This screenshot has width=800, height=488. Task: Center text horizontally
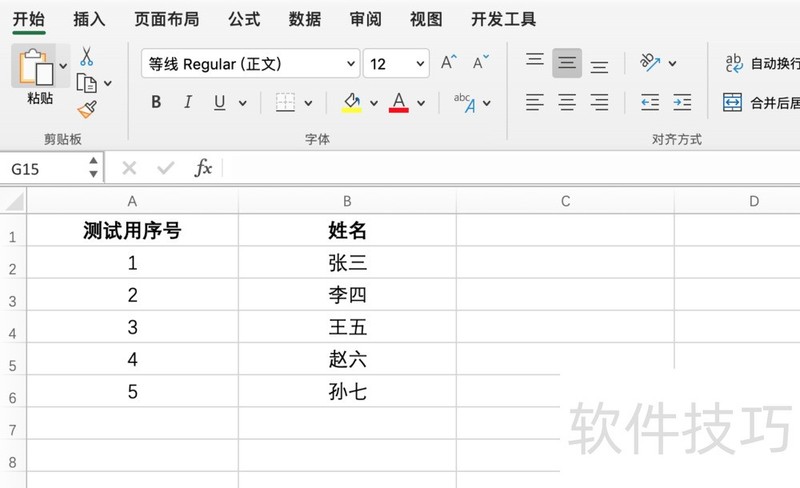tap(567, 103)
